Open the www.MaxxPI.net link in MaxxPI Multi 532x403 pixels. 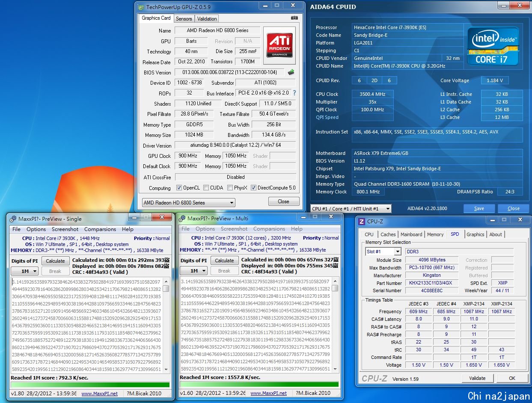268,393
